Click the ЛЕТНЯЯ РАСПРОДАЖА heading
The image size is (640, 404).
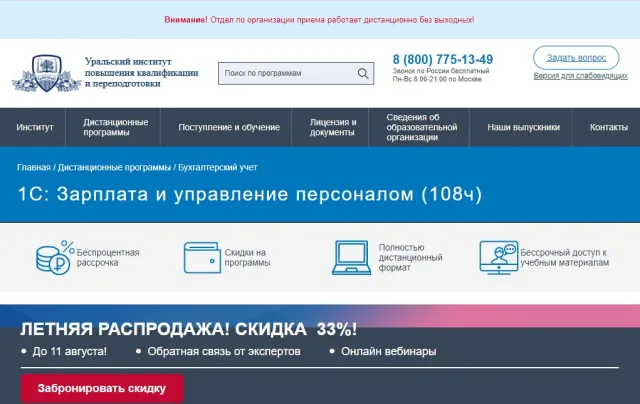(189, 329)
